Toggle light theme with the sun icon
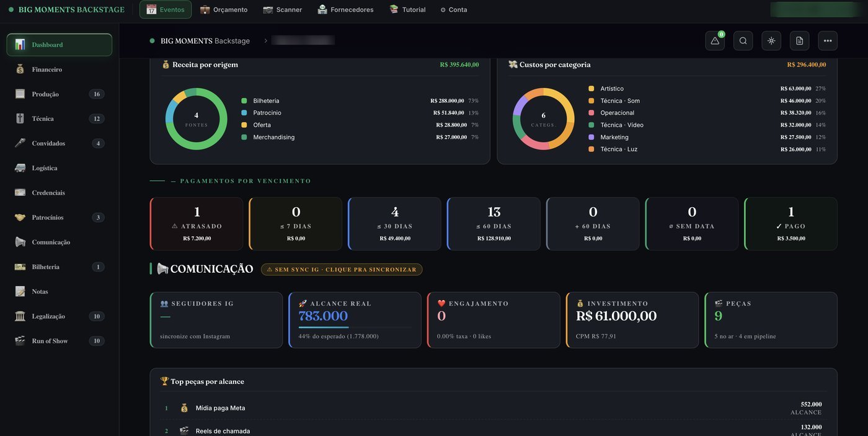 pyautogui.click(x=771, y=41)
